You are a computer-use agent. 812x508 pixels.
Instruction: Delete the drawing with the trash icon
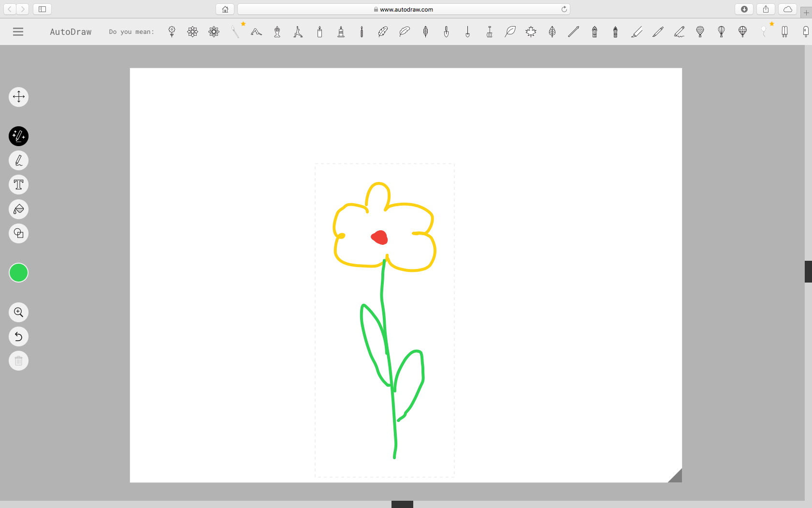[18, 360]
